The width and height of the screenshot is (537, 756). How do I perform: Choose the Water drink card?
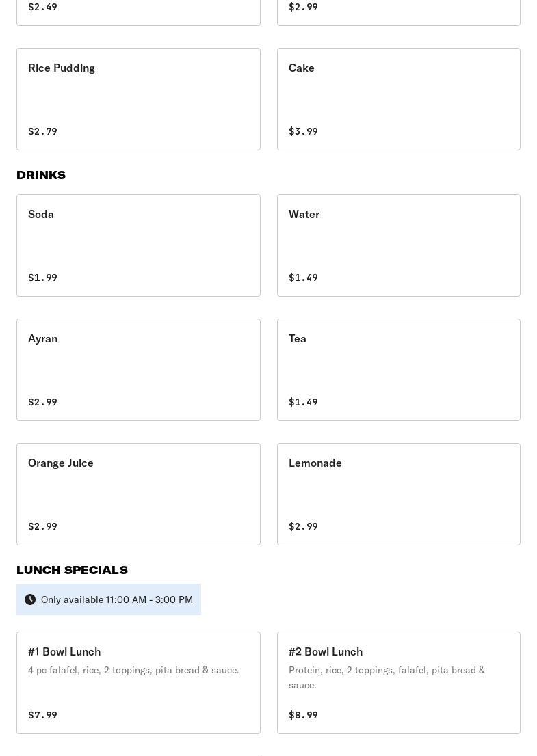tap(398, 245)
